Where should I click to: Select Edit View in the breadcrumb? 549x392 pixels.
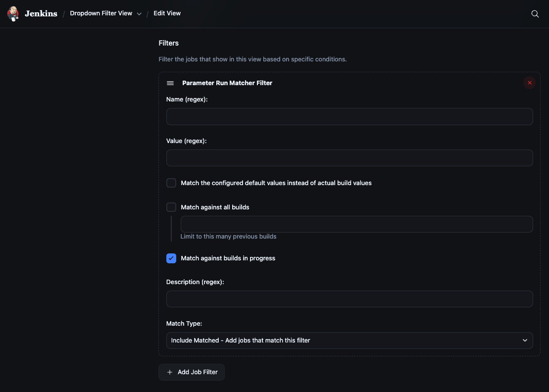point(167,13)
